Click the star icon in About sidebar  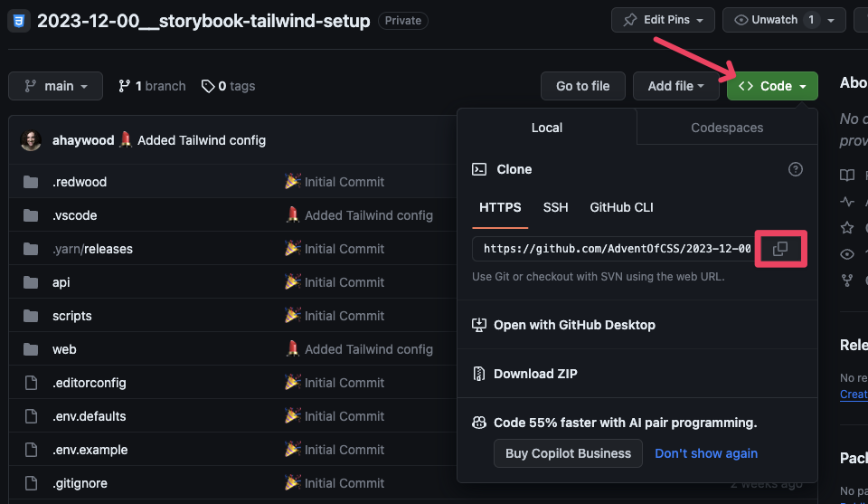847,228
